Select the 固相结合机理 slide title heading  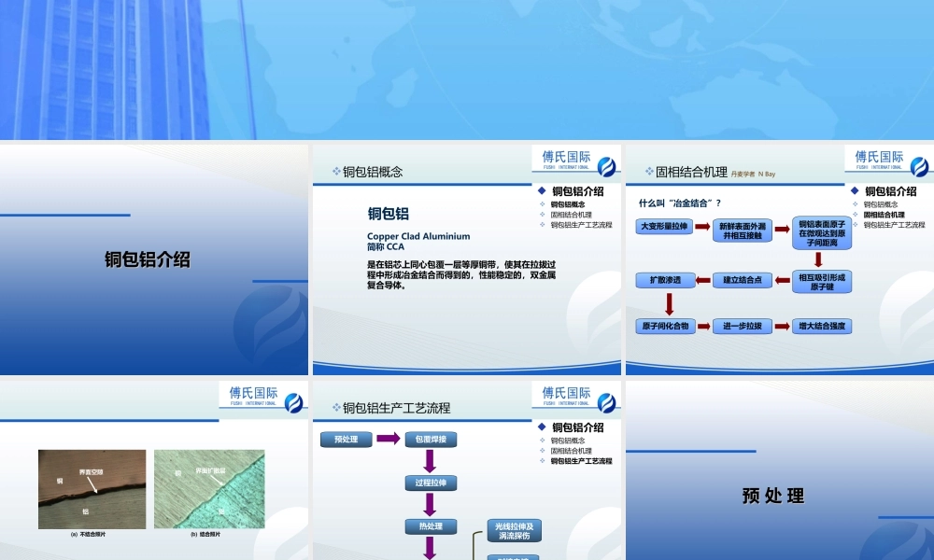[x=691, y=173]
